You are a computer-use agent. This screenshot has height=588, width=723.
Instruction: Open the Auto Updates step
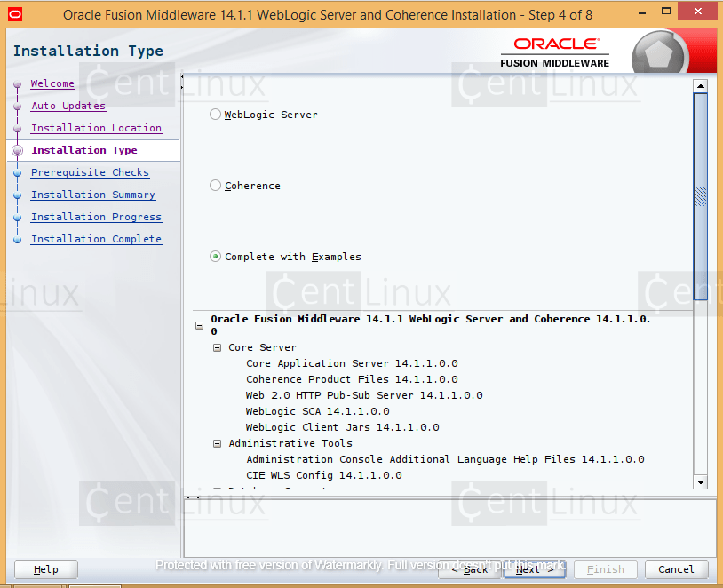point(68,106)
